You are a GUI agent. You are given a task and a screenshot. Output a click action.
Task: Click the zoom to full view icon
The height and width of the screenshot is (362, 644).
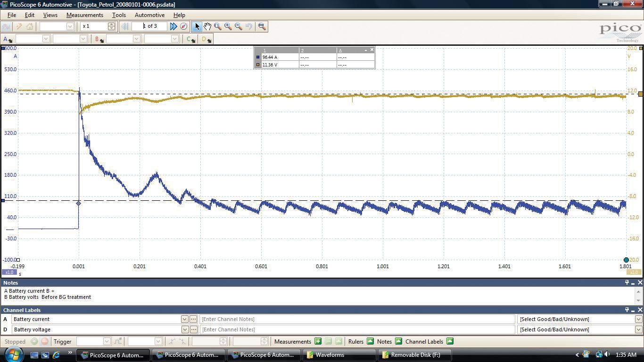point(262,26)
